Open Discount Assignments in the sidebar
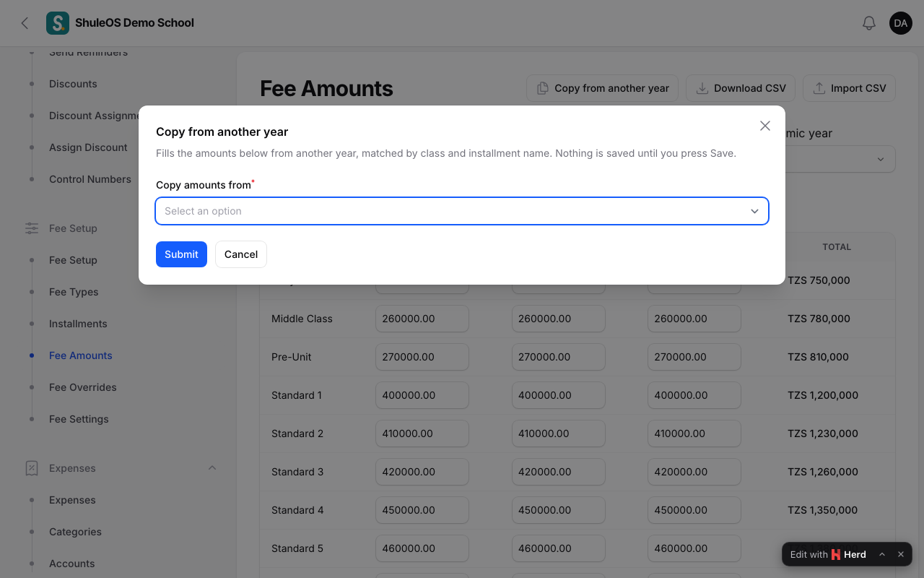Screen dimensions: 924x578 tap(94, 116)
